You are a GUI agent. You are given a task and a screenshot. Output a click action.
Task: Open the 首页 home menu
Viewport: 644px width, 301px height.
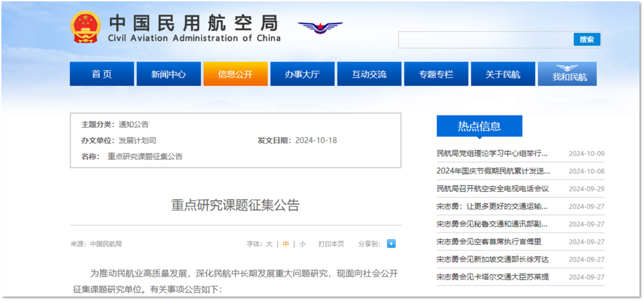(101, 75)
